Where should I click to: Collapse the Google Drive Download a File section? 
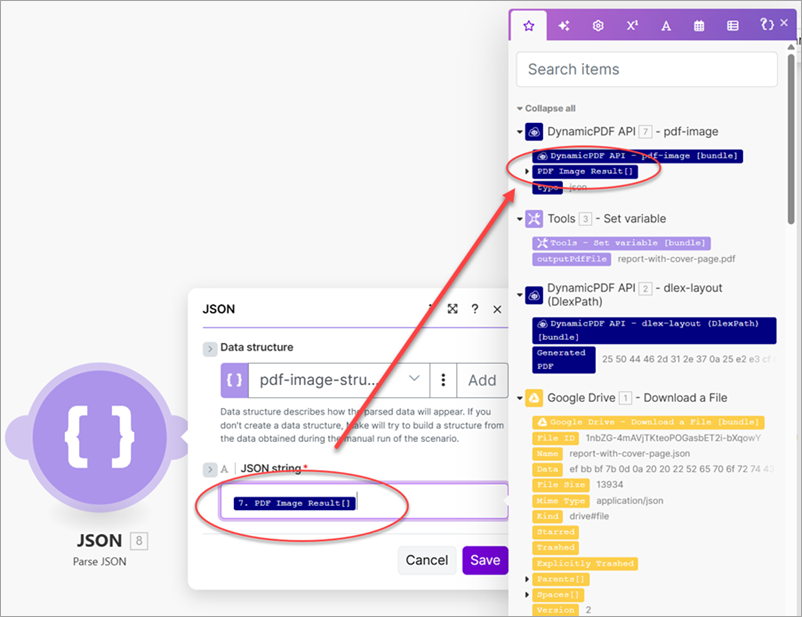click(x=520, y=399)
